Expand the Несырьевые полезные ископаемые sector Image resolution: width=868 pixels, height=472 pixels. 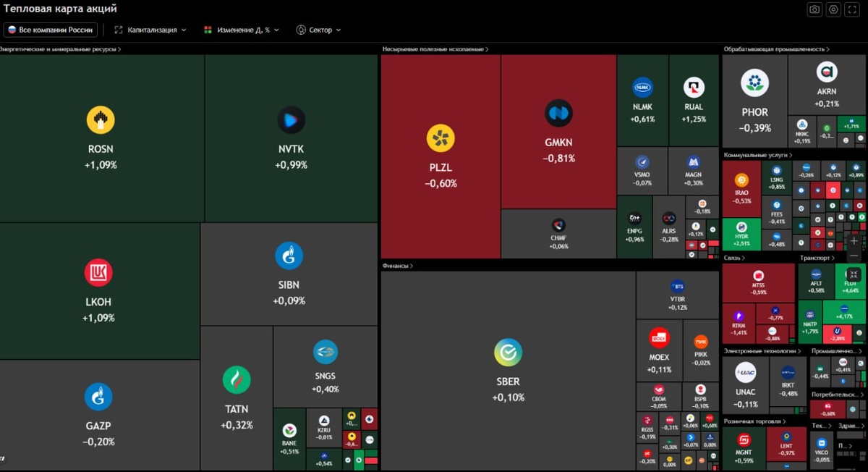click(x=435, y=49)
